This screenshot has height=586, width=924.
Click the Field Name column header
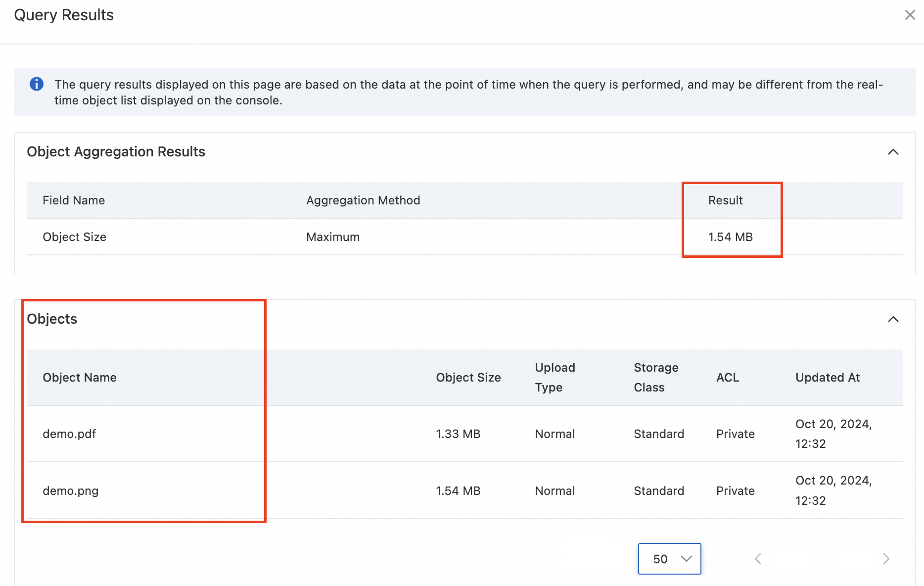coord(74,200)
